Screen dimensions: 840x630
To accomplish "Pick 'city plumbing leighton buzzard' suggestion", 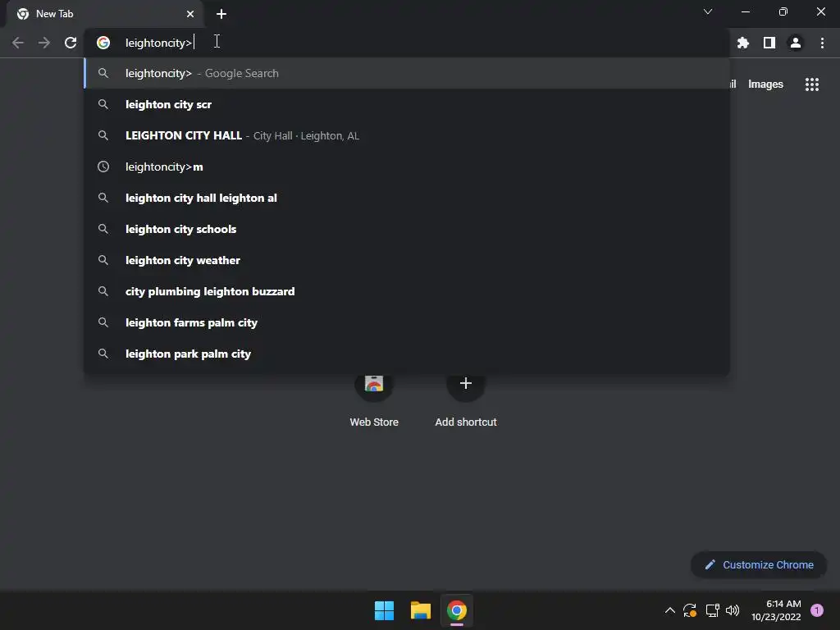I will click(x=407, y=291).
